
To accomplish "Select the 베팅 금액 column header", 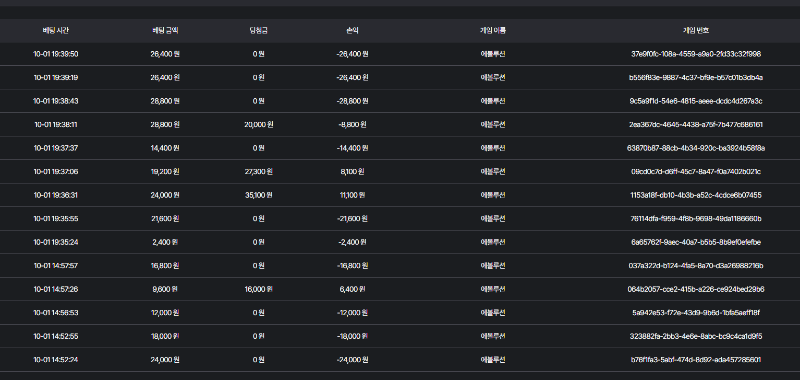I will coord(165,31).
